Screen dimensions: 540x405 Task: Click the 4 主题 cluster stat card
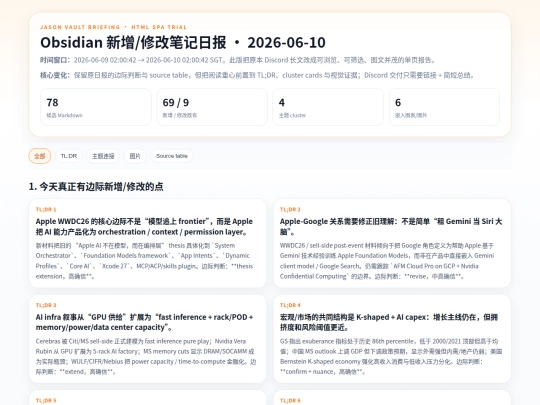[x=328, y=107]
